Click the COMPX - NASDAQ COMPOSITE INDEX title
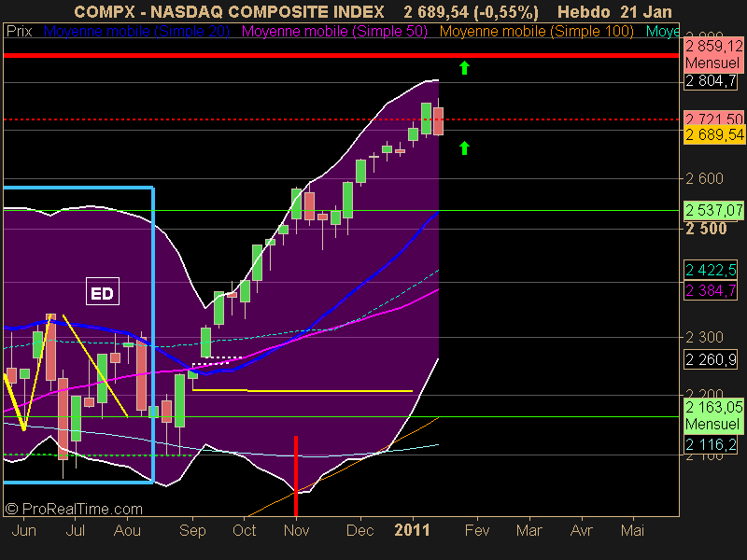 (229, 12)
